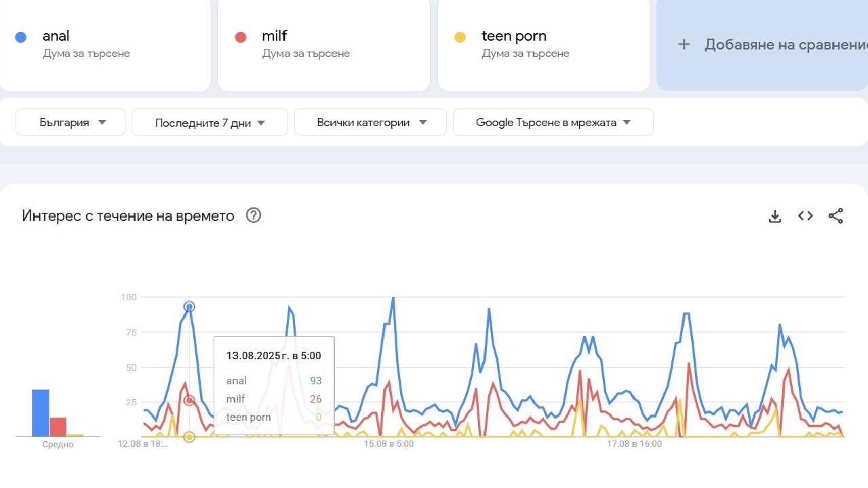868x488 pixels.
Task: Click the blue color dot for 'anal' term
Action: [x=21, y=37]
